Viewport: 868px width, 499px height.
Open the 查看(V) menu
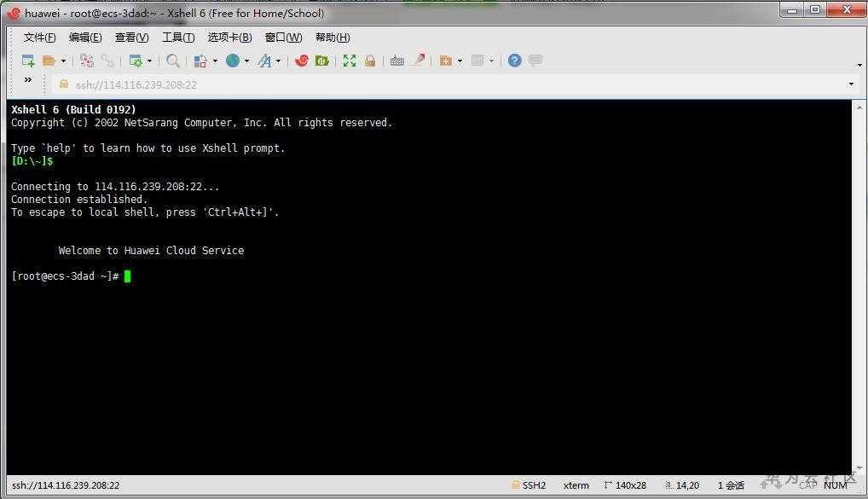coord(132,38)
